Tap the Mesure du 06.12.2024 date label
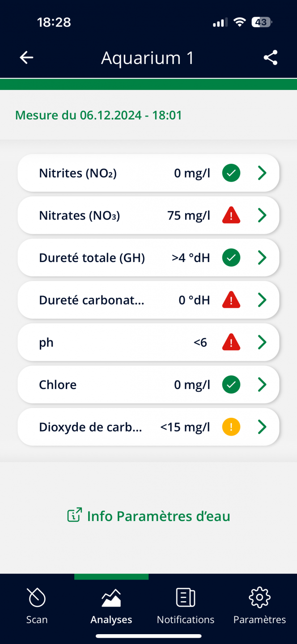Screen dimensions: 297x644 98,115
